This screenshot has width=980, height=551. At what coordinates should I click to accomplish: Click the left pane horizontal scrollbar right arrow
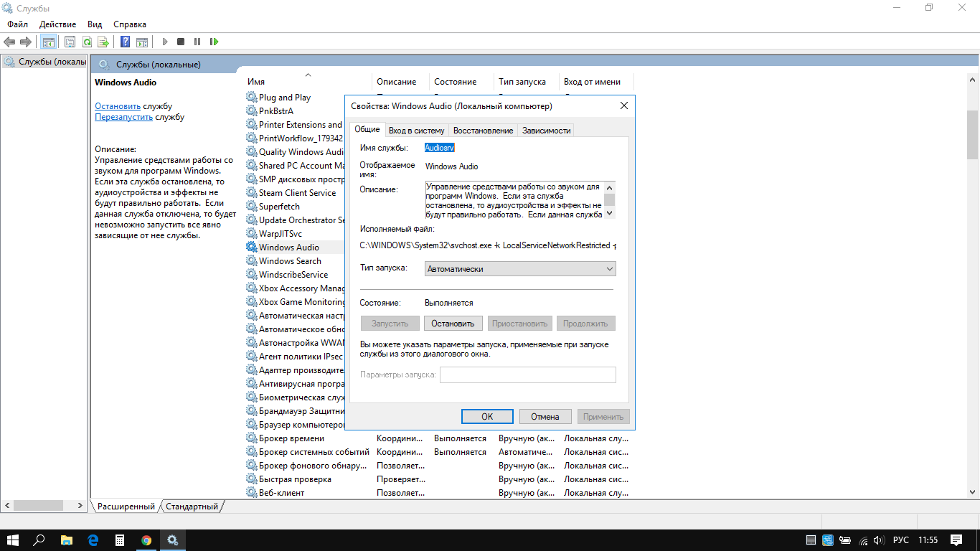click(80, 506)
